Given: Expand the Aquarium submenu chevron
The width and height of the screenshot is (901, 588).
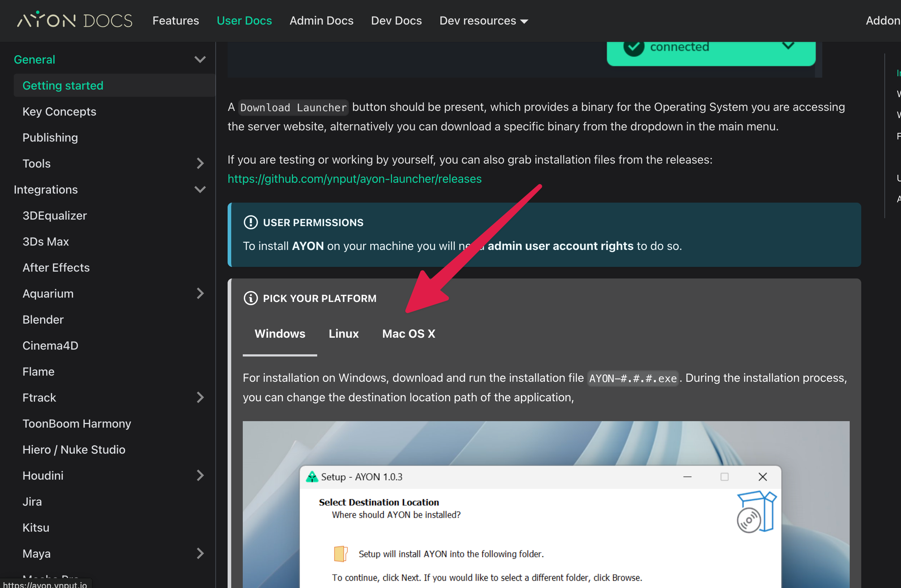Looking at the screenshot, I should (x=200, y=294).
